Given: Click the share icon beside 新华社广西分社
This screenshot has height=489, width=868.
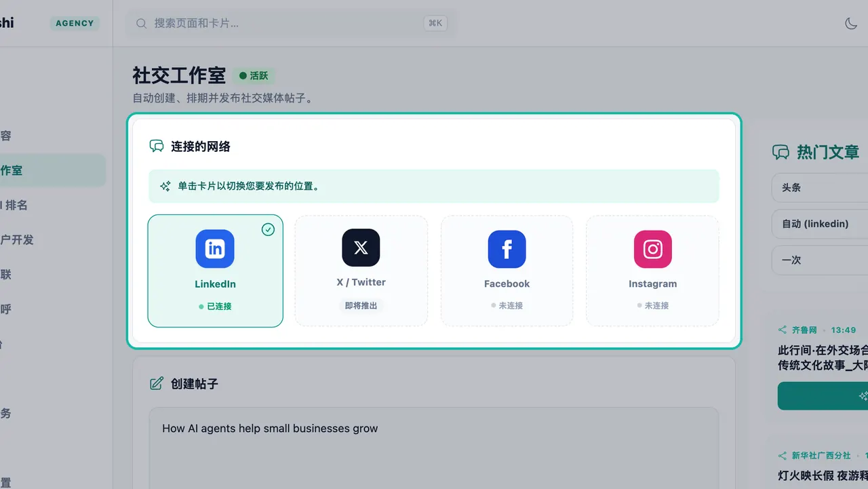Looking at the screenshot, I should pos(783,456).
